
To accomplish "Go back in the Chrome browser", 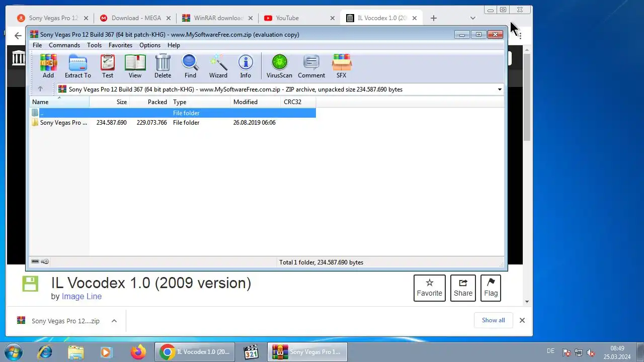I will pos(18,36).
